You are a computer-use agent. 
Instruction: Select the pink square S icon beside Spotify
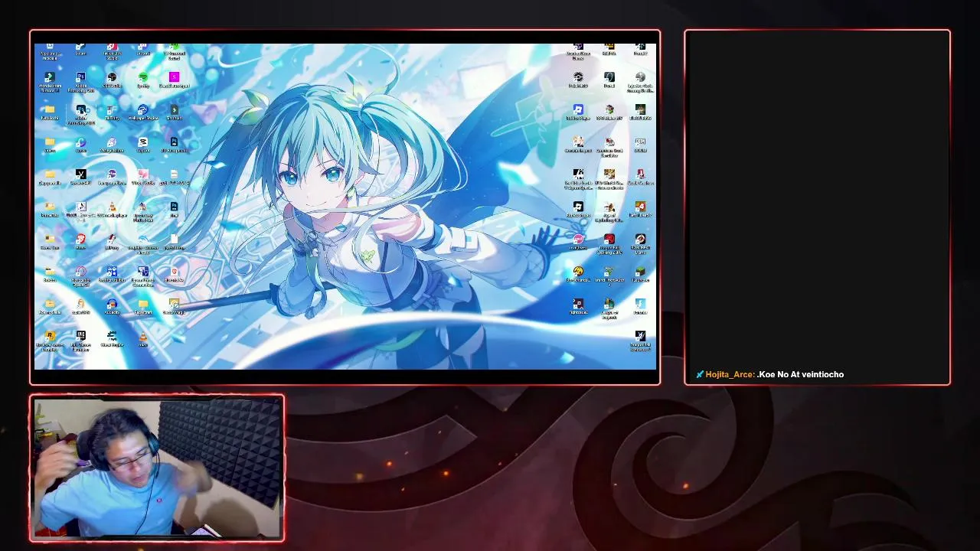click(x=175, y=77)
